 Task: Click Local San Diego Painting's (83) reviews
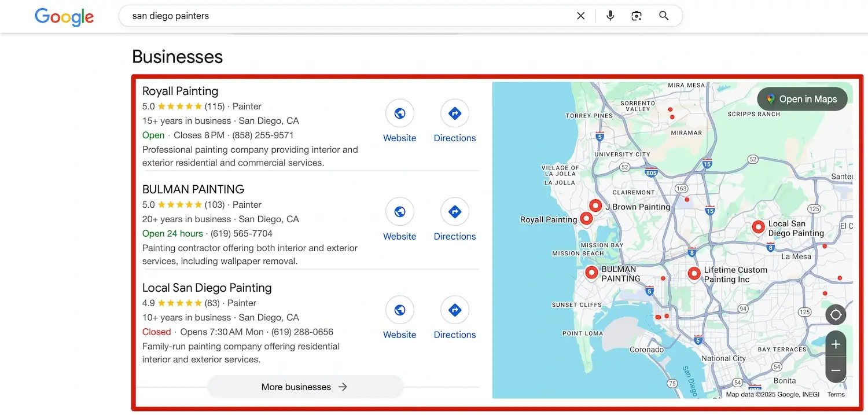pos(212,303)
